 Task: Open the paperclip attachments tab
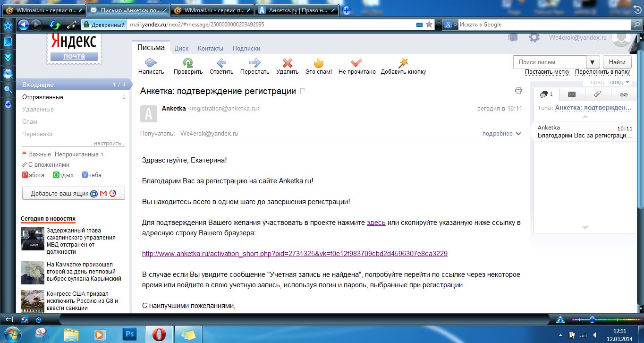click(597, 94)
